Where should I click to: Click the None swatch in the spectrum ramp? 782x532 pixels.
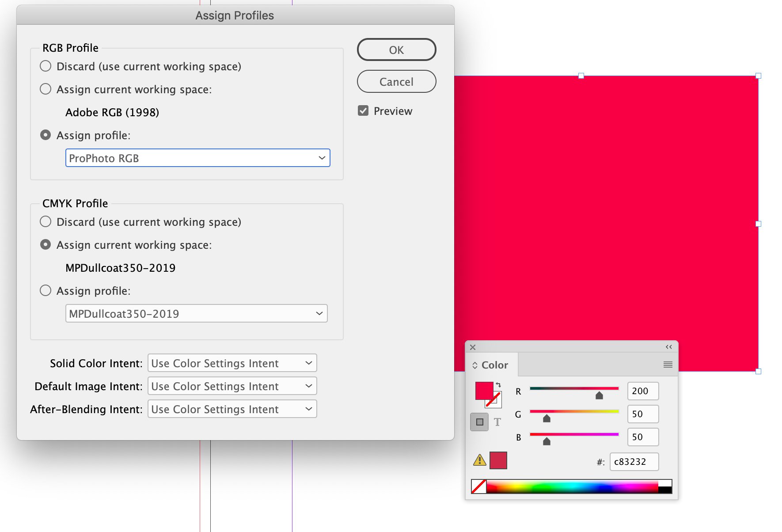coord(478,486)
